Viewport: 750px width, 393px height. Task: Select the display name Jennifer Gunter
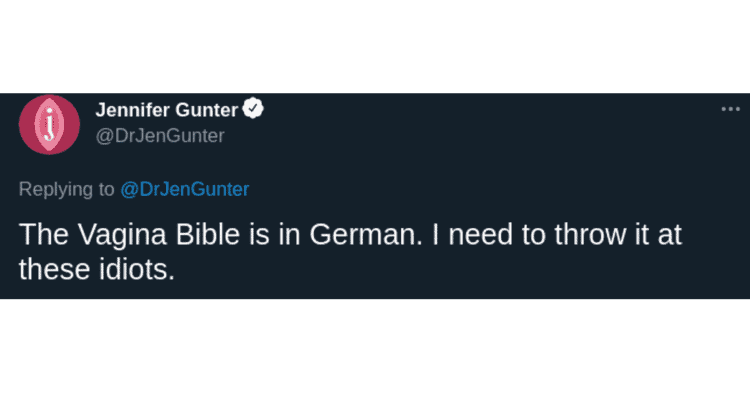[x=166, y=110]
